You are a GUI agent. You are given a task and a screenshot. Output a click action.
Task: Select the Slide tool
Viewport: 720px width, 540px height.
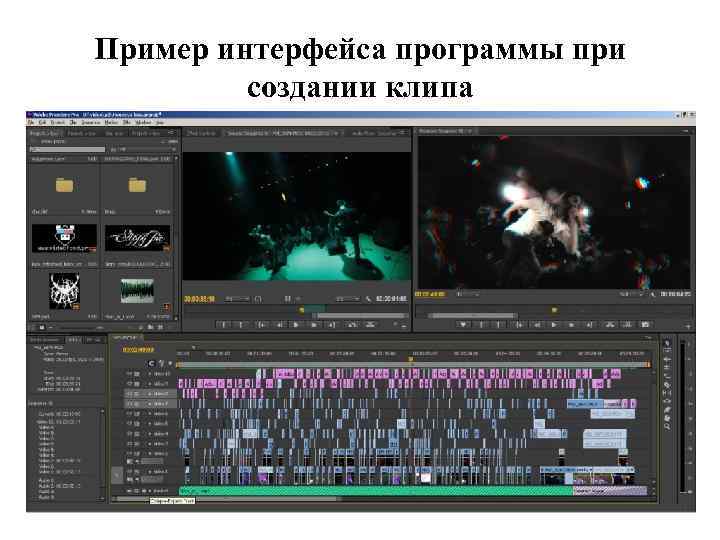point(667,401)
